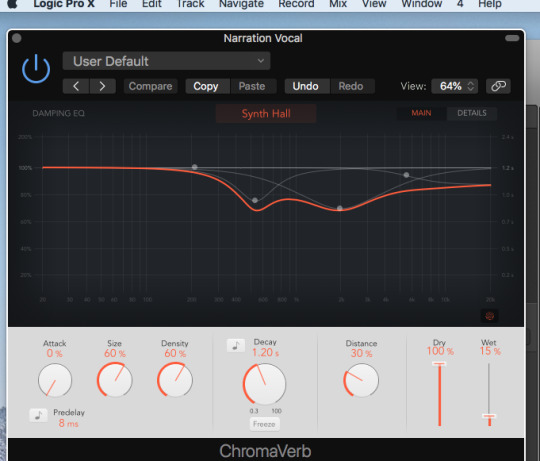Click the Size knob
Viewport: 540px width, 461px height.
point(115,380)
